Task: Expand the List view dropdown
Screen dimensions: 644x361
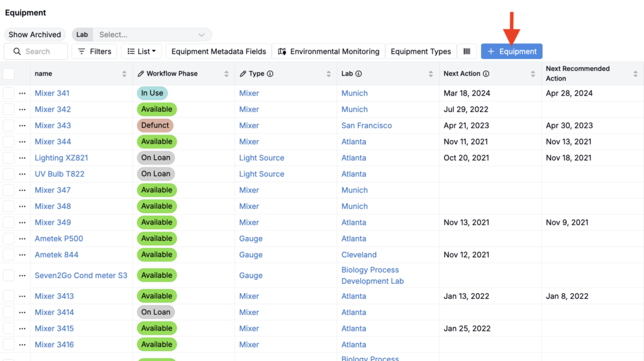Action: tap(142, 52)
